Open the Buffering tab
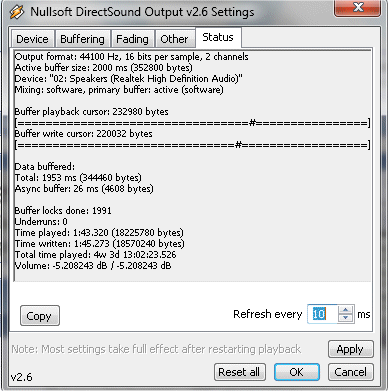The width and height of the screenshot is (388, 391). tap(82, 39)
